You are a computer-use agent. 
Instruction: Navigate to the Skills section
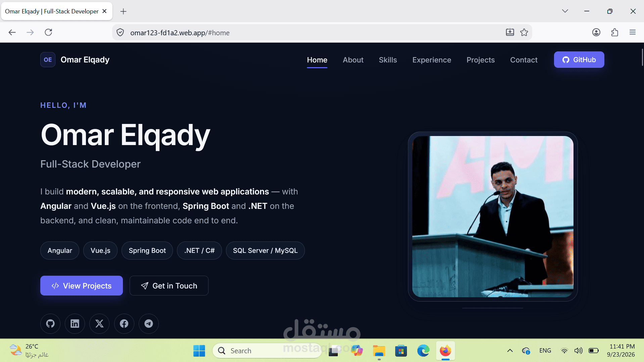coord(388,60)
